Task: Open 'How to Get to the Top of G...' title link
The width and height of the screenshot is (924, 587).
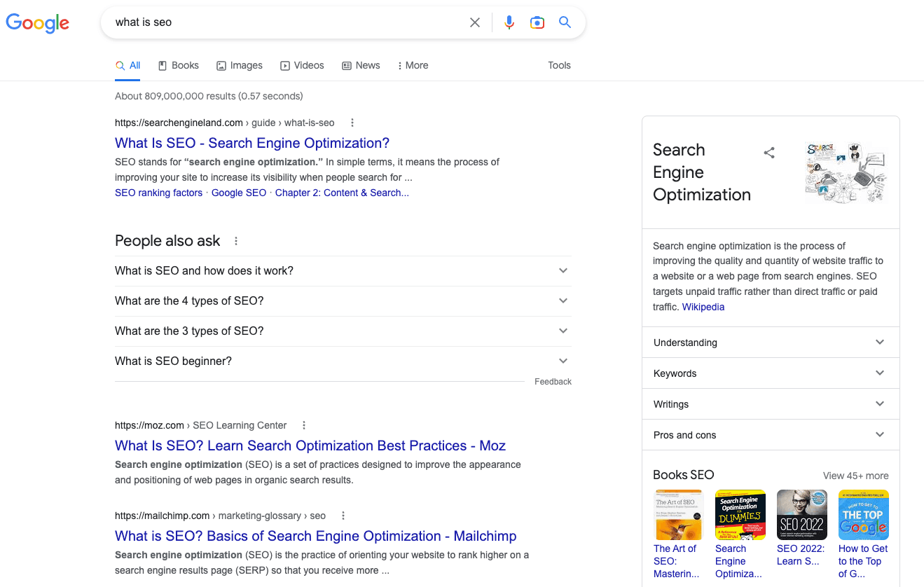Action: point(863,561)
